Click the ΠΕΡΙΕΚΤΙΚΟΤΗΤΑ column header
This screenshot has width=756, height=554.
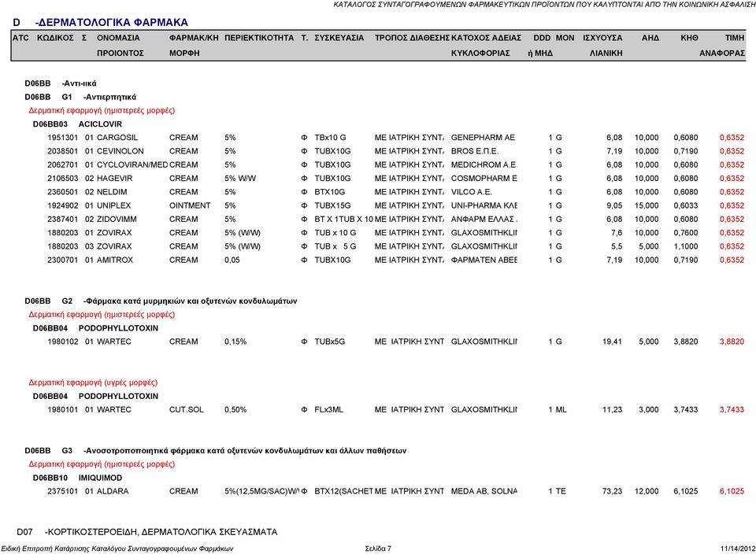coord(259,38)
